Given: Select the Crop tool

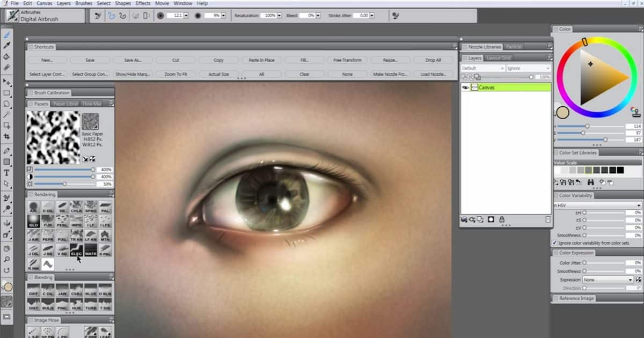Looking at the screenshot, I should point(7,137).
